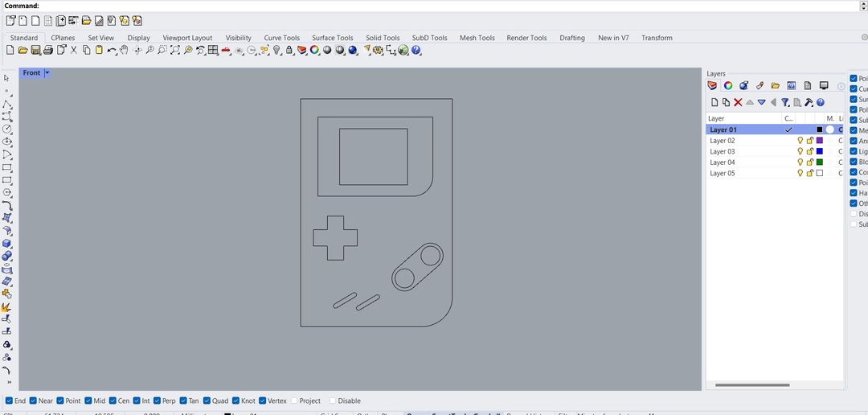Switch to the Drafting tab
This screenshot has height=415, width=868.
572,38
